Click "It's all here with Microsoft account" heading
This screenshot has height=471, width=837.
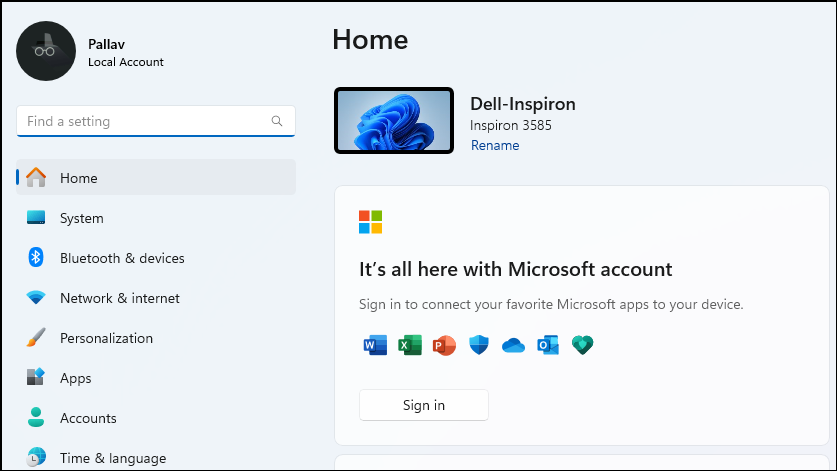pos(516,269)
